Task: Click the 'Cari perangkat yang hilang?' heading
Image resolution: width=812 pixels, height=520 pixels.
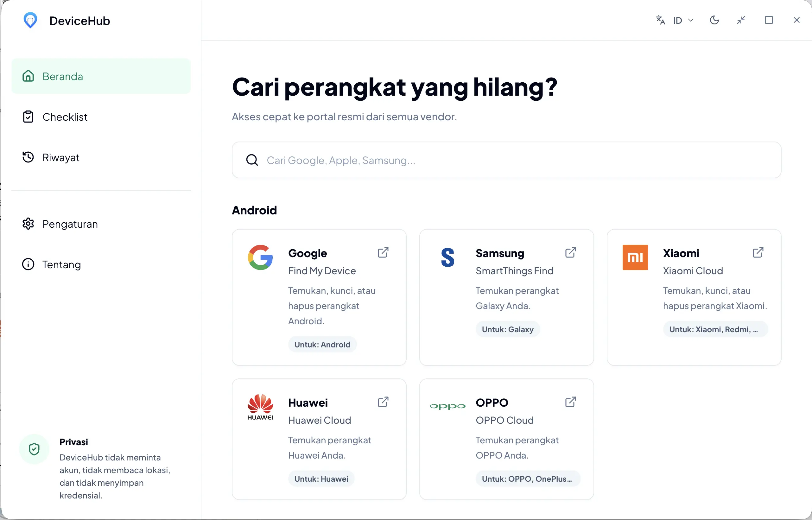Action: click(395, 87)
